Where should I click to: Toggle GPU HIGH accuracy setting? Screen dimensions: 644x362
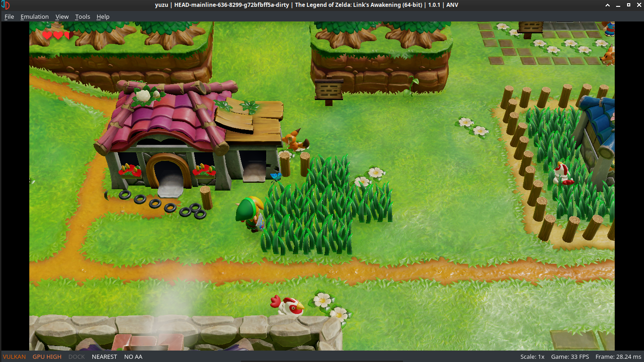pos(47,357)
